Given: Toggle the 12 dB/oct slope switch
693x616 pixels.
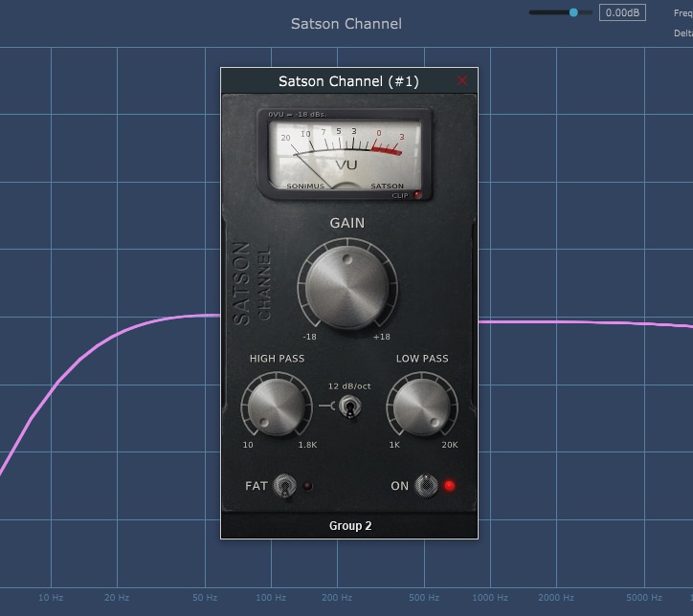Looking at the screenshot, I should coord(350,407).
